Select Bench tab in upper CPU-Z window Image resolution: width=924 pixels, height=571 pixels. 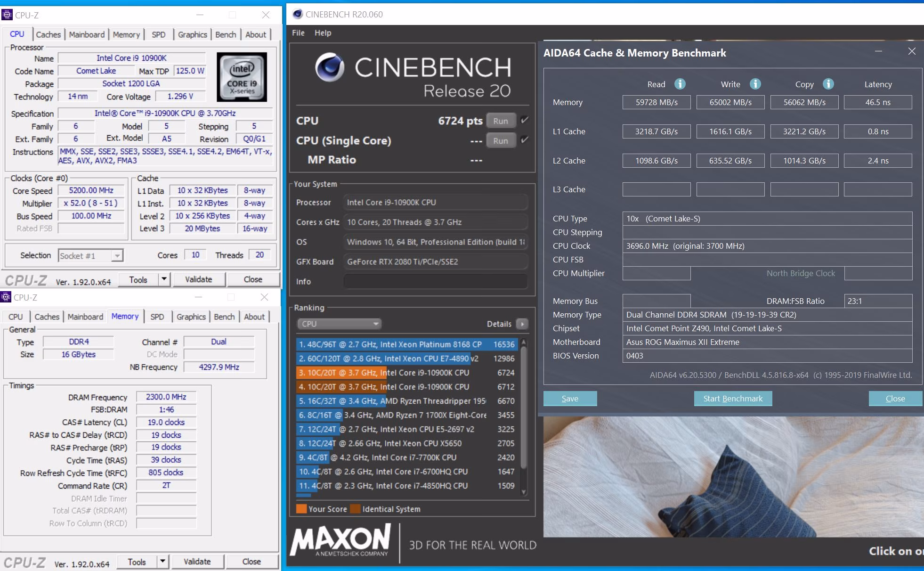tap(226, 34)
